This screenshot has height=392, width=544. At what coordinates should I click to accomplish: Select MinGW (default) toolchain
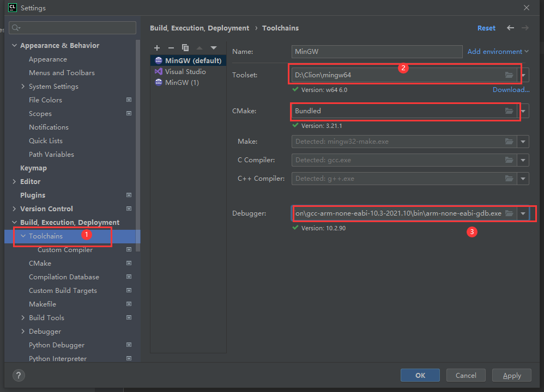[189, 60]
